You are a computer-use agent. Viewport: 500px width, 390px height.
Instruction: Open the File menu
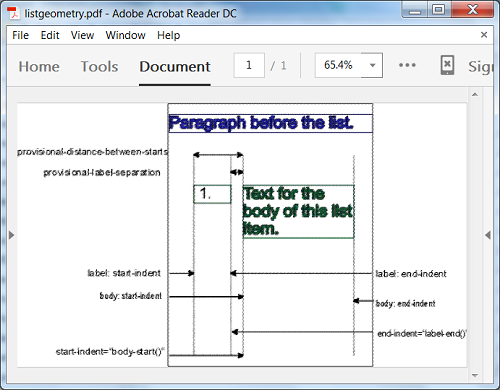pyautogui.click(x=20, y=35)
